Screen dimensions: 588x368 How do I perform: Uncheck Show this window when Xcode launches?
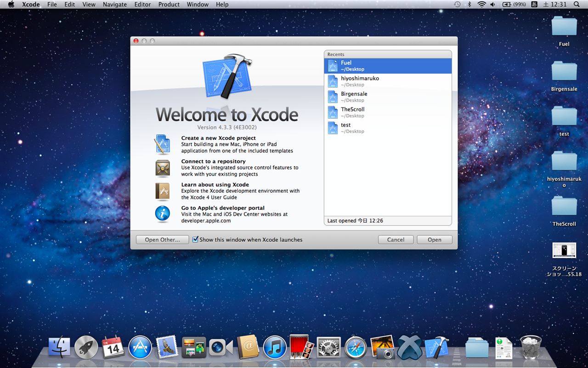(195, 239)
